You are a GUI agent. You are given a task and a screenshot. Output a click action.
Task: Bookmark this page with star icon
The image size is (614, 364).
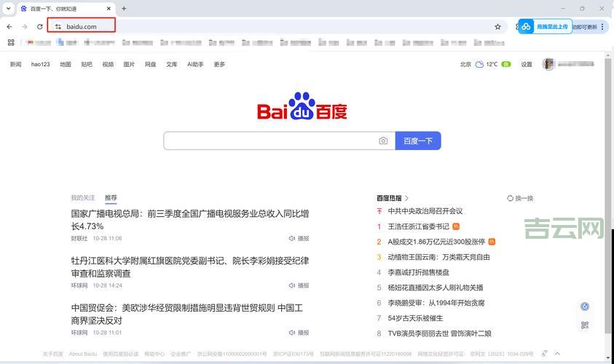[x=497, y=27]
